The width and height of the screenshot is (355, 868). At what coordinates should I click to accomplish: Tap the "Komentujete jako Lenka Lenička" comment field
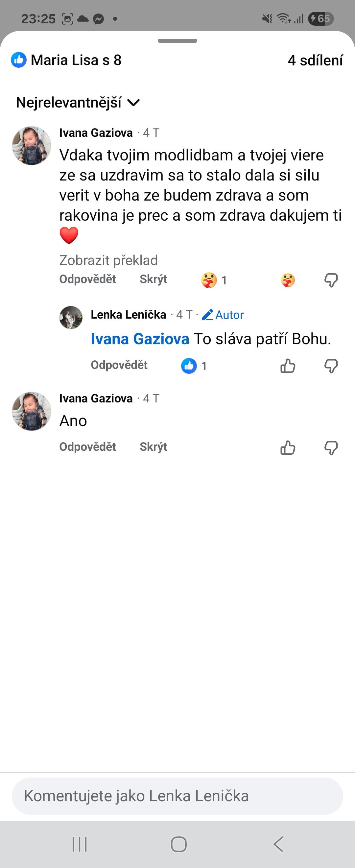click(177, 796)
